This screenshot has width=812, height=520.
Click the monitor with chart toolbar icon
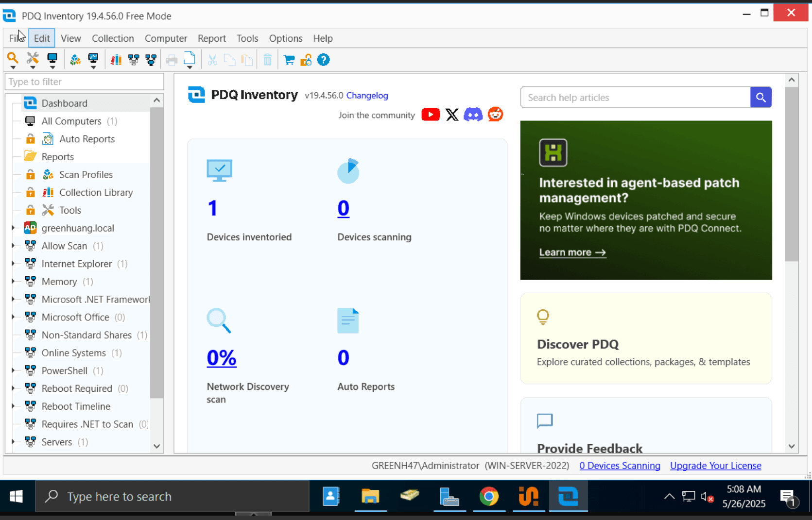(93, 58)
